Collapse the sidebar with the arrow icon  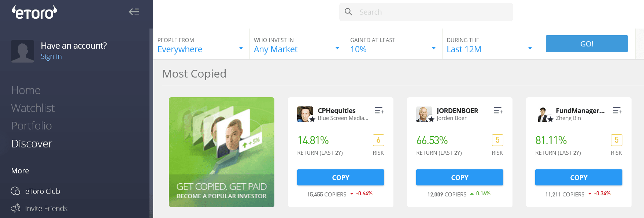[134, 12]
